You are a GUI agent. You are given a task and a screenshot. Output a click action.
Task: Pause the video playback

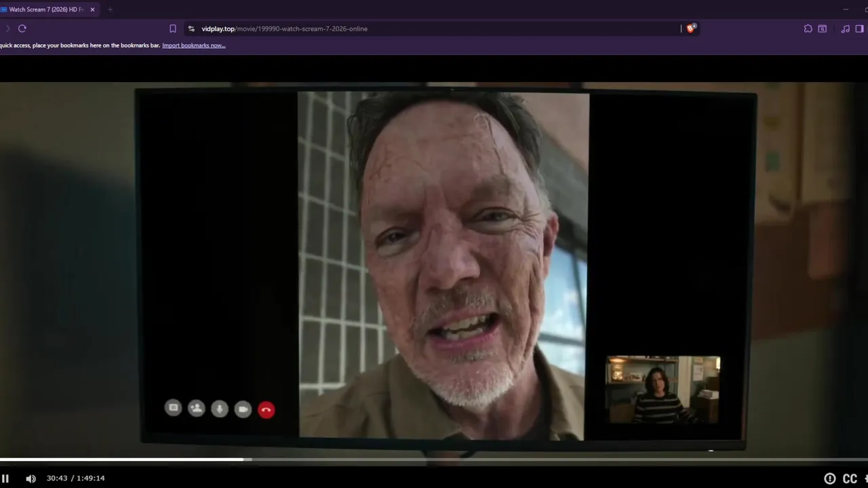(x=5, y=479)
